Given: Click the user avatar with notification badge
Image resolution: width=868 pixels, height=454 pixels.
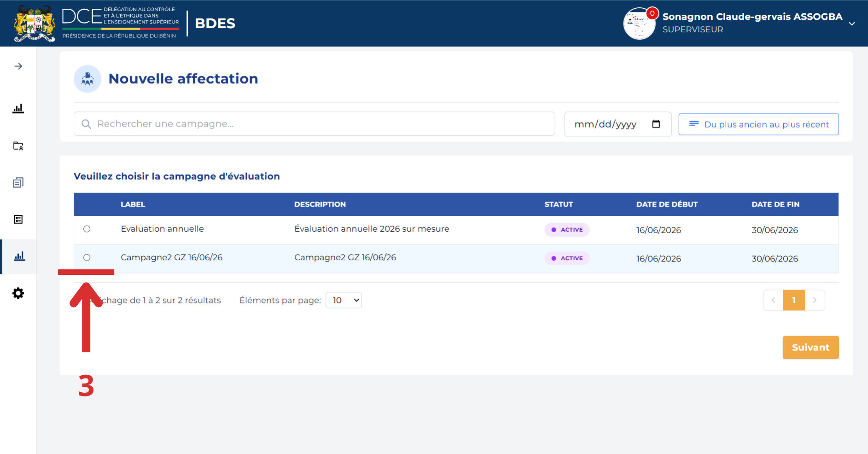Looking at the screenshot, I should click(x=640, y=23).
